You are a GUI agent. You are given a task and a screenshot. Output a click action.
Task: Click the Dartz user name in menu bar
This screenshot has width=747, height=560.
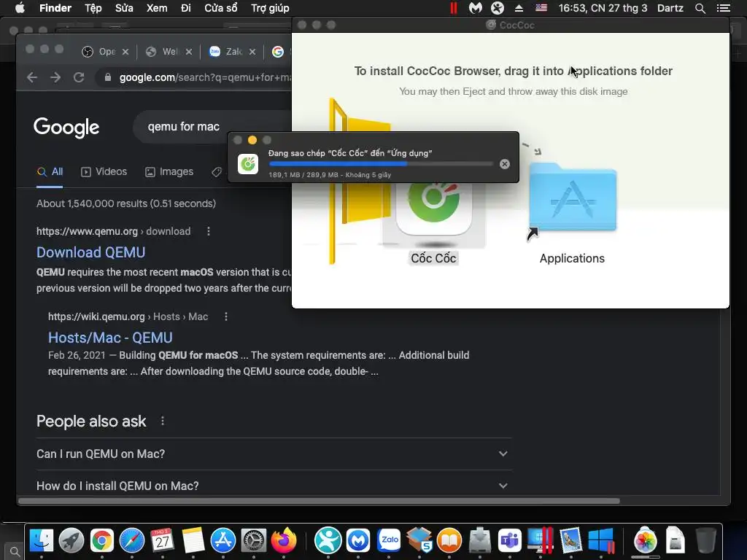tap(670, 8)
